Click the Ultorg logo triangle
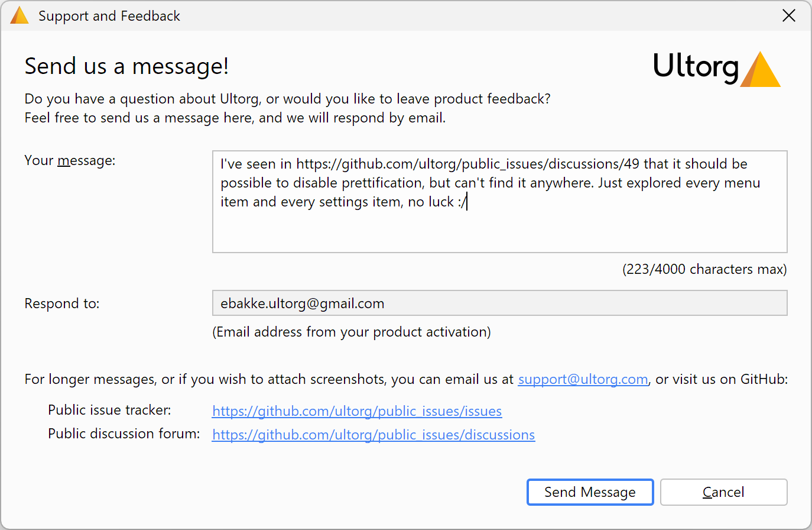The width and height of the screenshot is (812, 530). pyautogui.click(x=761, y=70)
